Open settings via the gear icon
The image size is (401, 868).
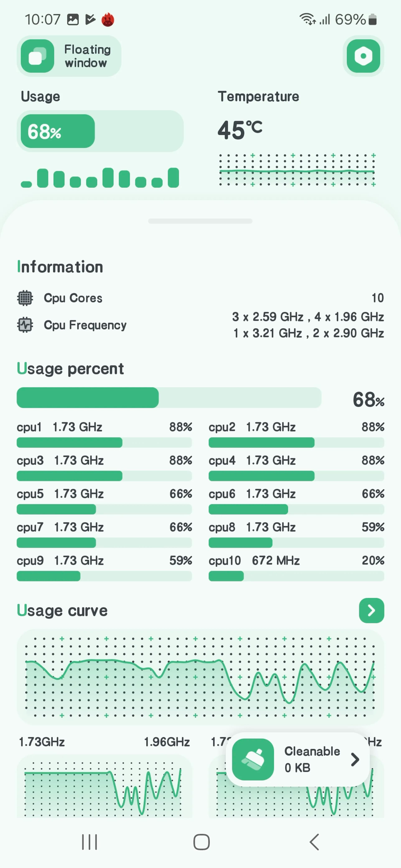pyautogui.click(x=363, y=56)
